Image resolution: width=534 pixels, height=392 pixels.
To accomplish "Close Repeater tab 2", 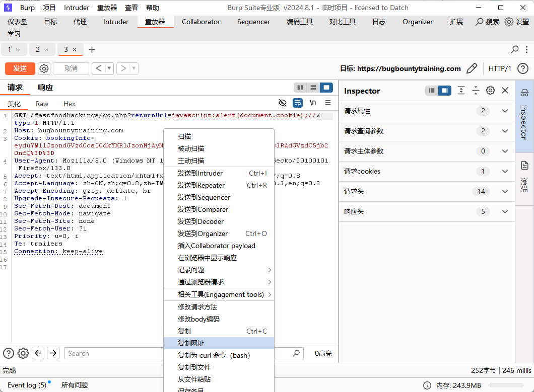I will (x=46, y=50).
